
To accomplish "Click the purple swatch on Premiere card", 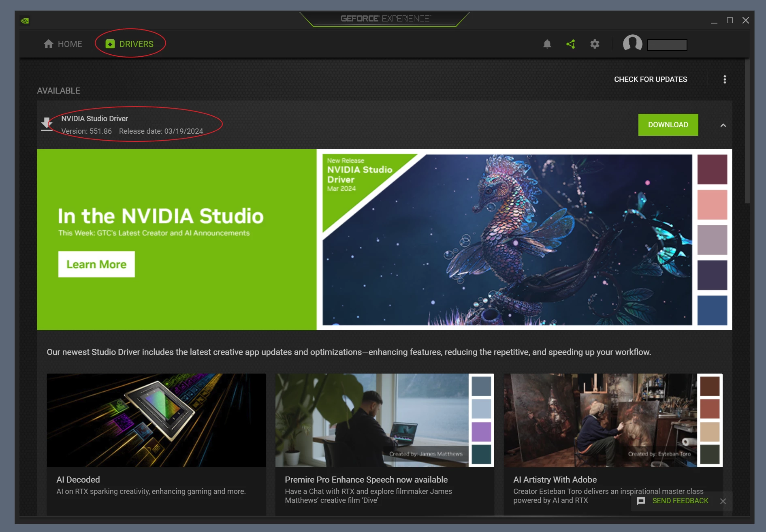I will (481, 432).
